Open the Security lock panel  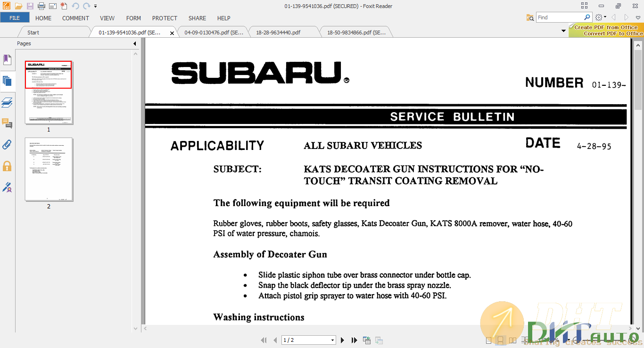pyautogui.click(x=7, y=166)
